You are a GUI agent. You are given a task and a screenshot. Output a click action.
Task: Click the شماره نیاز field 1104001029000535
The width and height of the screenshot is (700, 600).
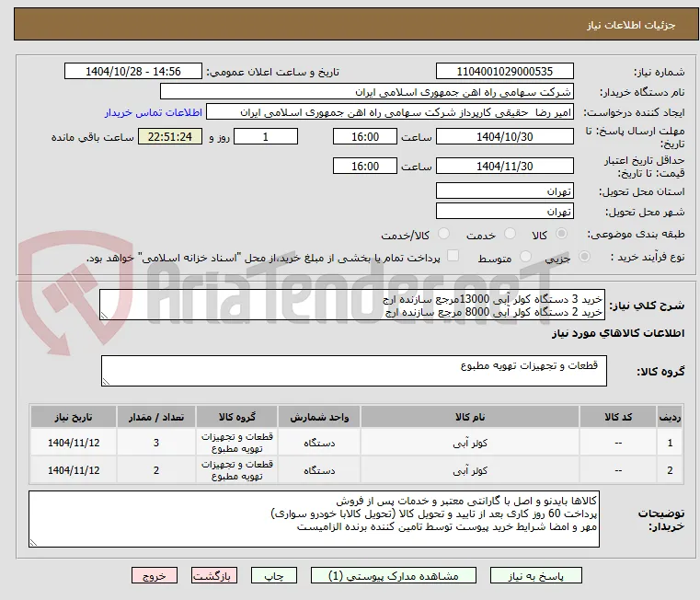tap(504, 72)
